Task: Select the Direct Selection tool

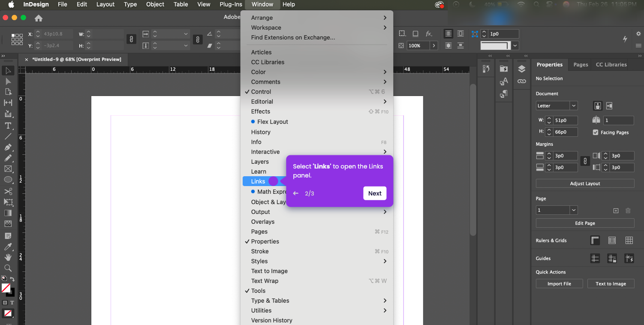Action: (8, 81)
